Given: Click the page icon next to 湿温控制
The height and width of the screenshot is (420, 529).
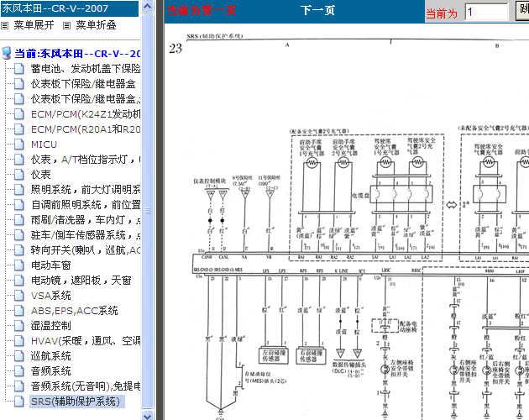Looking at the screenshot, I should (18, 326).
